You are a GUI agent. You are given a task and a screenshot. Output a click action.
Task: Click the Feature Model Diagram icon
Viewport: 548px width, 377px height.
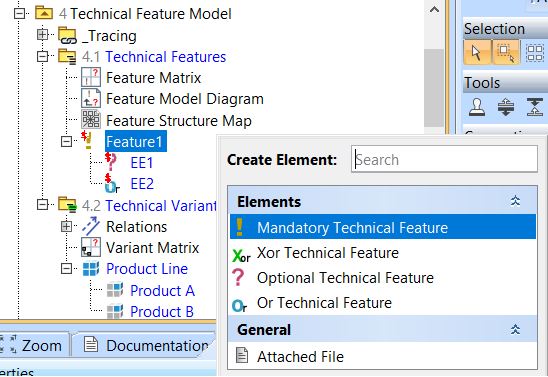tap(91, 98)
